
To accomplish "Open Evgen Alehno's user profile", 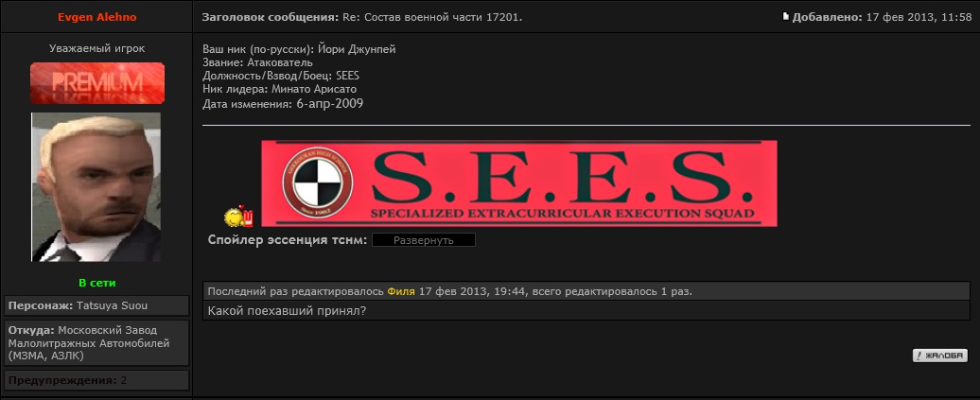I will tap(96, 18).
